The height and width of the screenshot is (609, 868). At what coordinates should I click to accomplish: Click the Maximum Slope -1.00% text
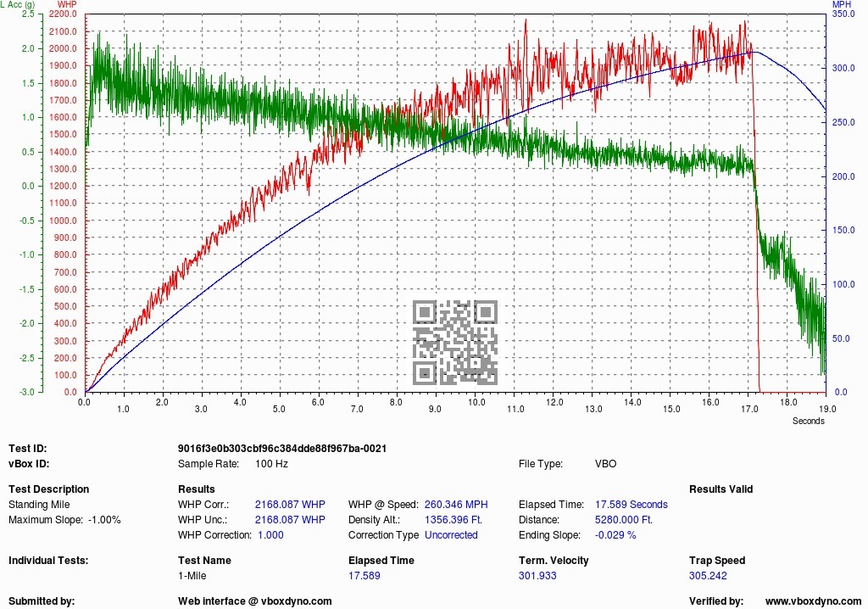tap(64, 520)
